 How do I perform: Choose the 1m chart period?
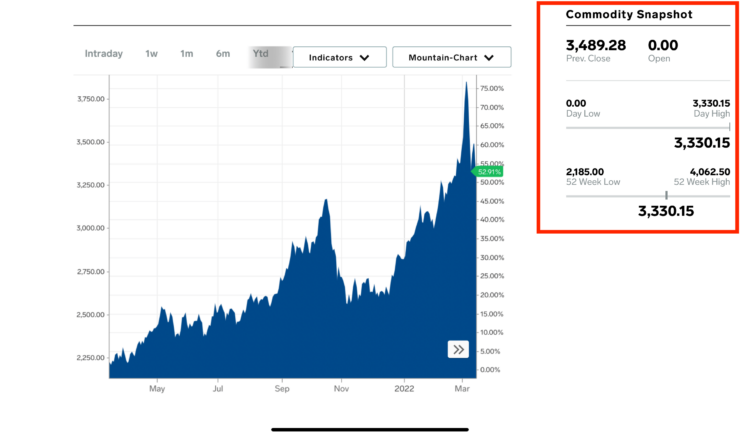186,54
